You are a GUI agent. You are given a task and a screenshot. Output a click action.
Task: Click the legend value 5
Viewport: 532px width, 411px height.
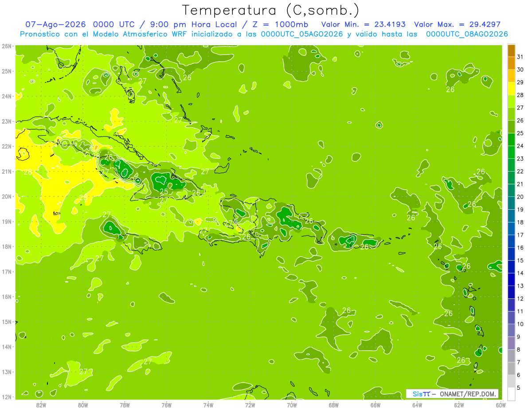click(x=519, y=388)
